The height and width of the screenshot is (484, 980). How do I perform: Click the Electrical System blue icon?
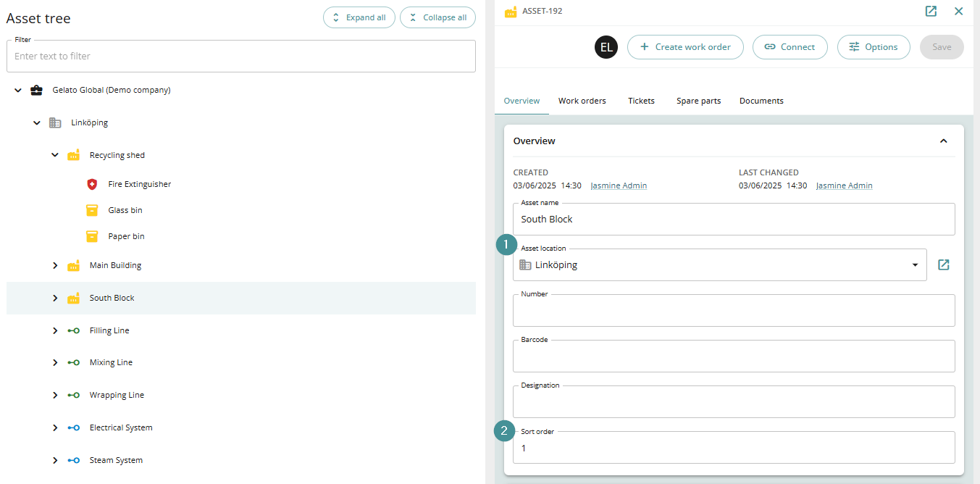tap(73, 427)
